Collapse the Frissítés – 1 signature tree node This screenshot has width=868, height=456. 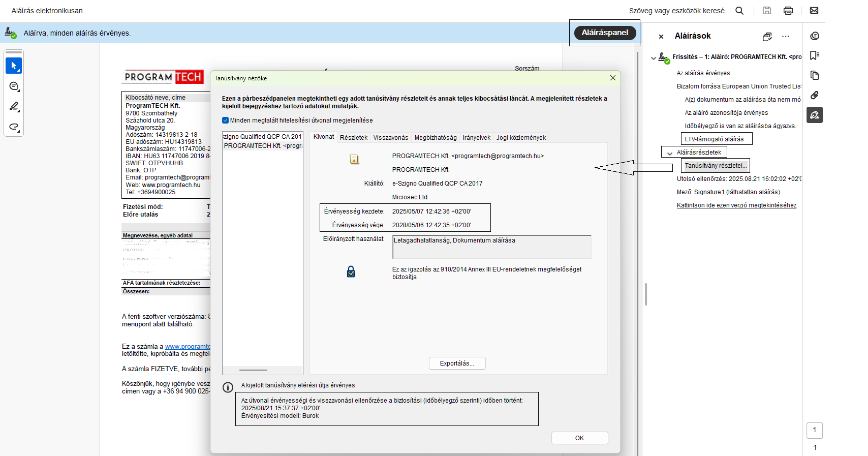pyautogui.click(x=654, y=58)
